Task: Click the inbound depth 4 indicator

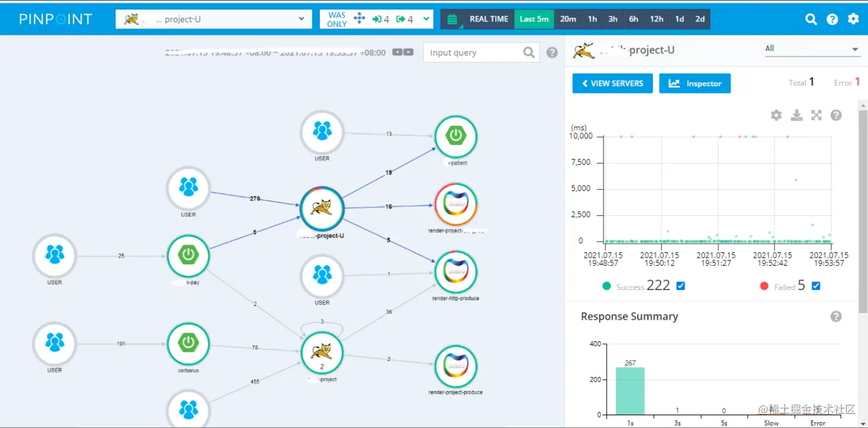Action: pyautogui.click(x=381, y=19)
